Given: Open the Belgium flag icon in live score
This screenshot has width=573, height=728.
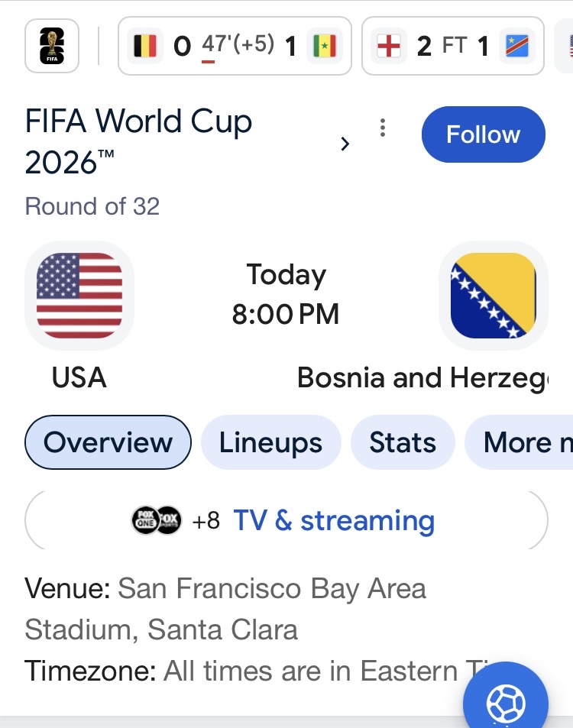Looking at the screenshot, I should [x=145, y=46].
